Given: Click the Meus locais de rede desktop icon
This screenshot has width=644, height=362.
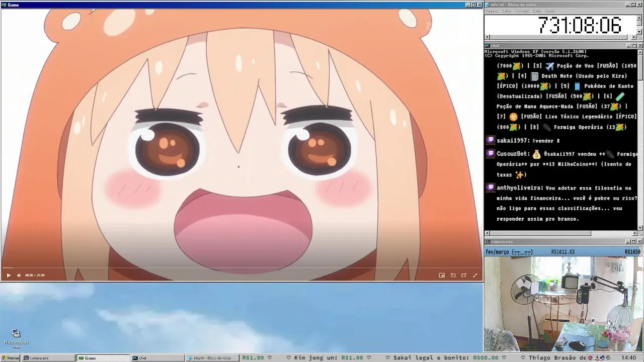Looking at the screenshot, I should coord(16,338).
